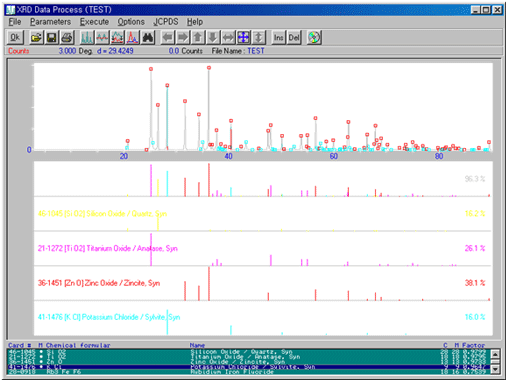Click the CD disc icon
506x380 pixels.
point(314,37)
